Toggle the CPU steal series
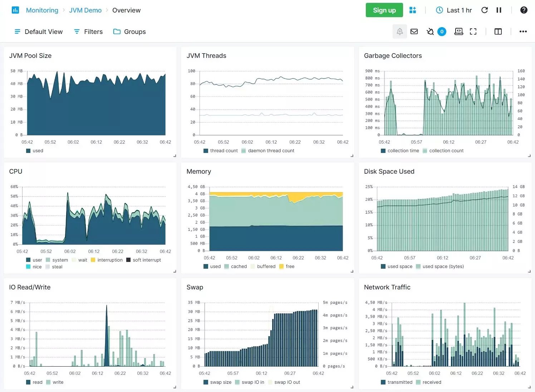This screenshot has height=392, width=535. [54, 267]
